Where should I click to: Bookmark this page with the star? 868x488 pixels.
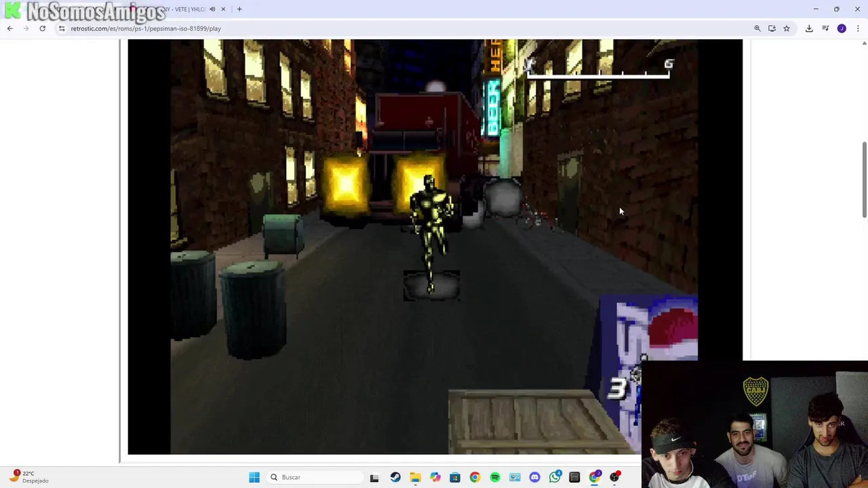(787, 28)
